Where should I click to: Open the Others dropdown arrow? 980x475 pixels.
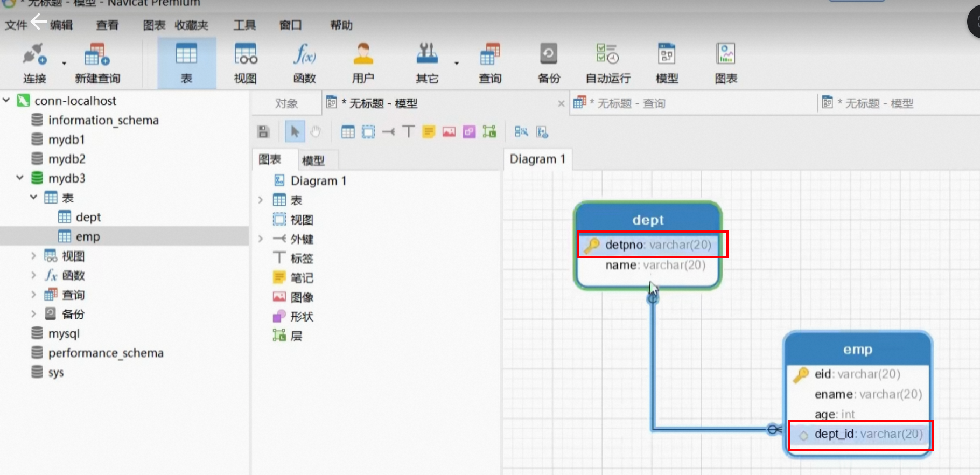[457, 64]
